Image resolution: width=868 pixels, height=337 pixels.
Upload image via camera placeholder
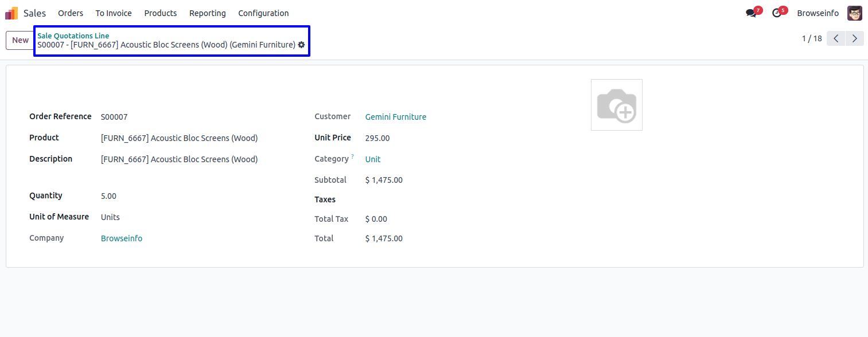coord(616,105)
